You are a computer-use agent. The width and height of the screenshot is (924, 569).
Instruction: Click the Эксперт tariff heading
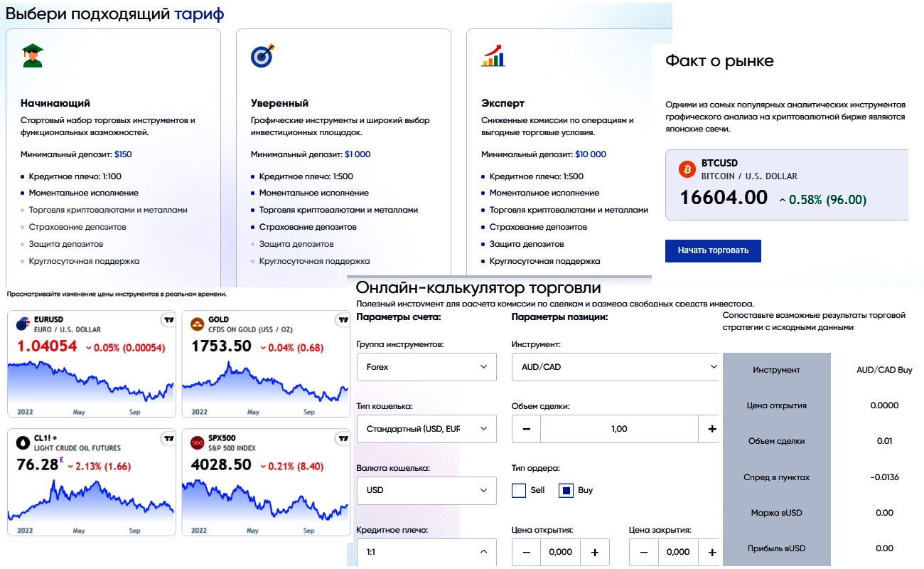pos(503,103)
